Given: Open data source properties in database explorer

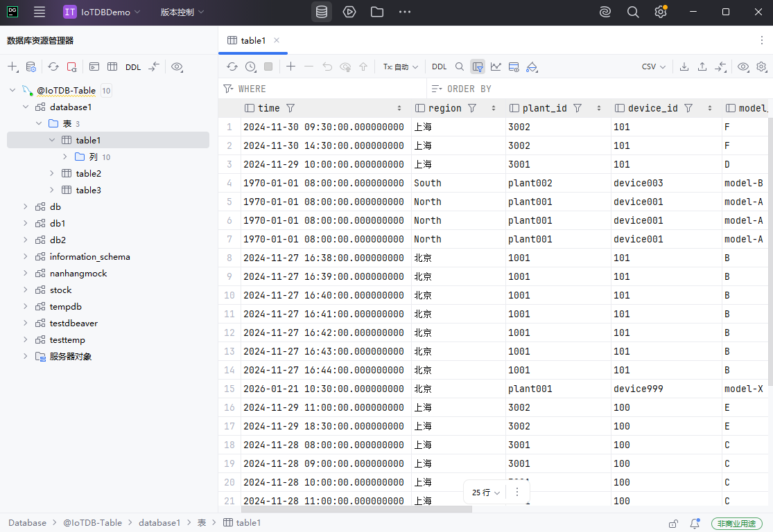Looking at the screenshot, I should point(31,67).
